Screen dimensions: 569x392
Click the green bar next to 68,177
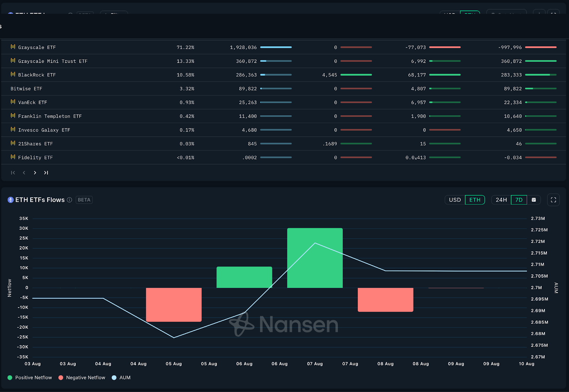coord(445,75)
